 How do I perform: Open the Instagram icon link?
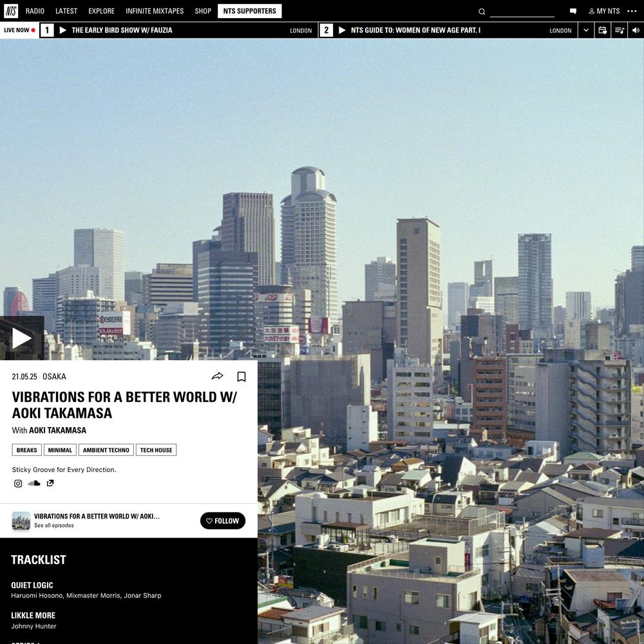[18, 484]
